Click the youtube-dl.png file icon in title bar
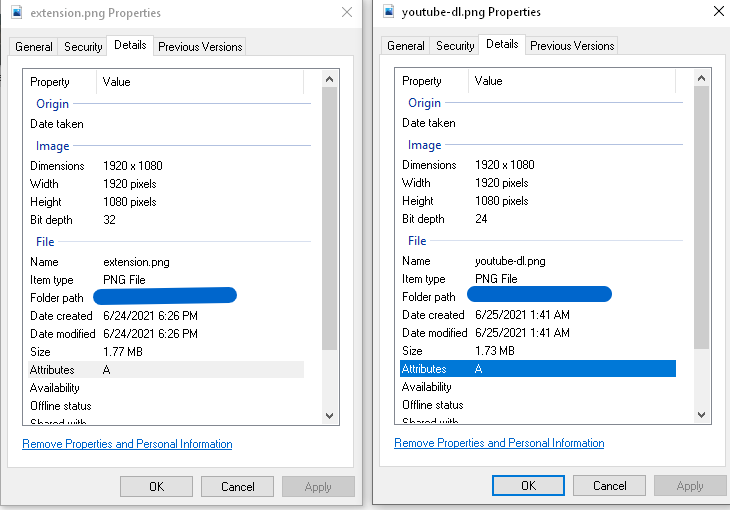This screenshot has height=510, width=730. (387, 12)
